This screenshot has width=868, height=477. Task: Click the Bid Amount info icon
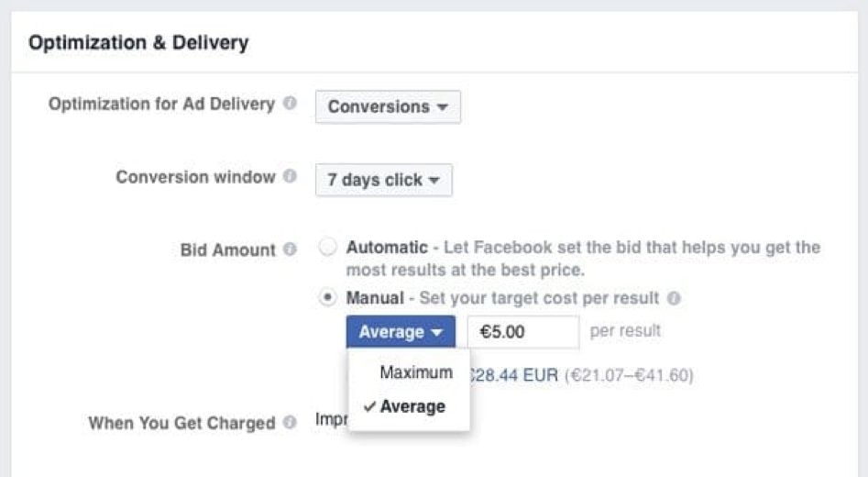[290, 250]
